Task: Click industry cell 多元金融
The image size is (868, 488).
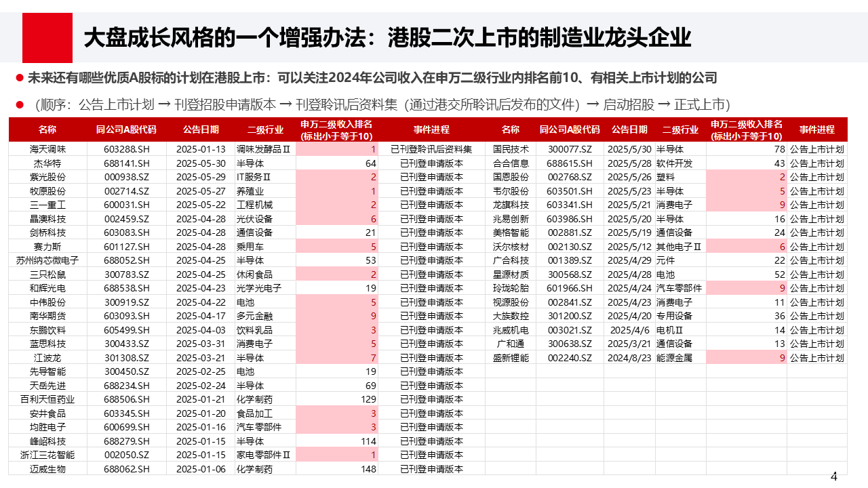Action: click(254, 316)
